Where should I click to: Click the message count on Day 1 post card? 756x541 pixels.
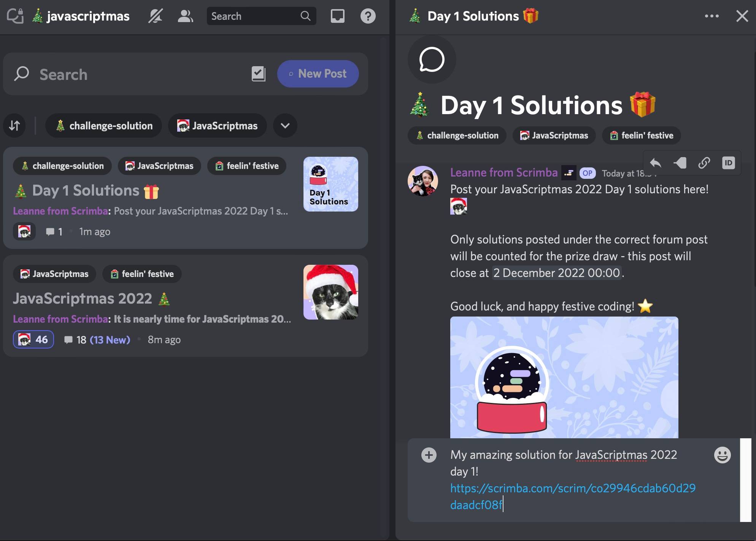point(54,232)
